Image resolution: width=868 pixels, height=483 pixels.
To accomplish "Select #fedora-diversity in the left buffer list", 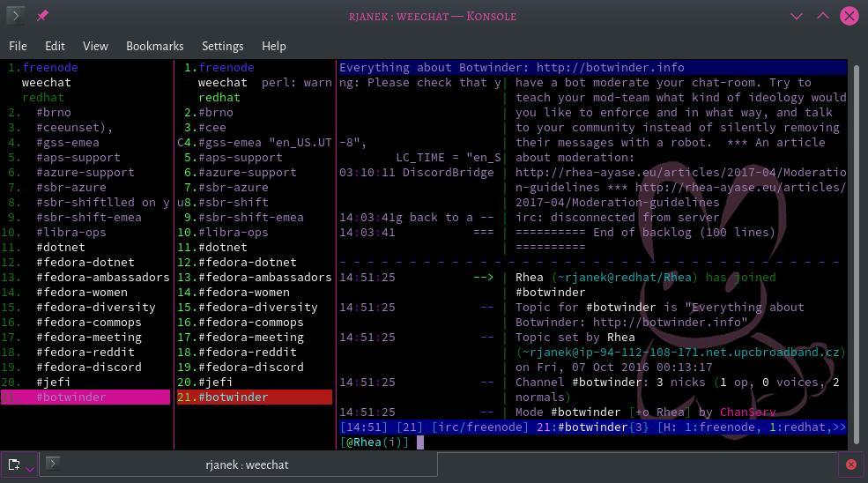I will [96, 307].
